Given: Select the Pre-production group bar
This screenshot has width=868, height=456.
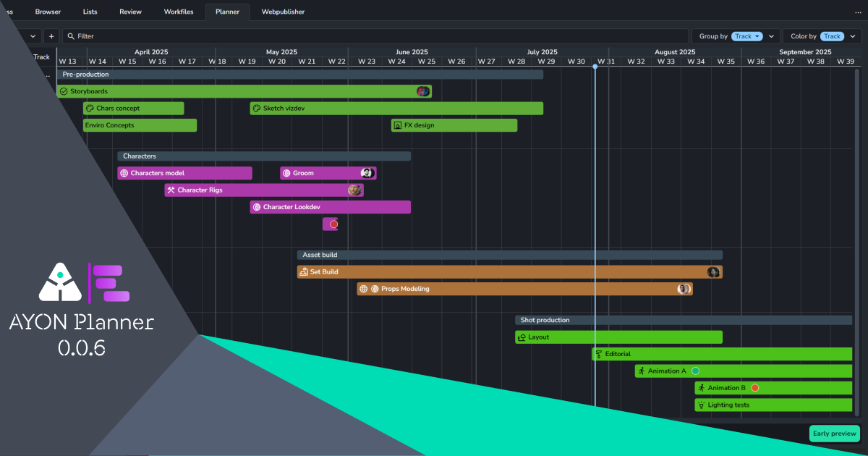Looking at the screenshot, I should (300, 75).
